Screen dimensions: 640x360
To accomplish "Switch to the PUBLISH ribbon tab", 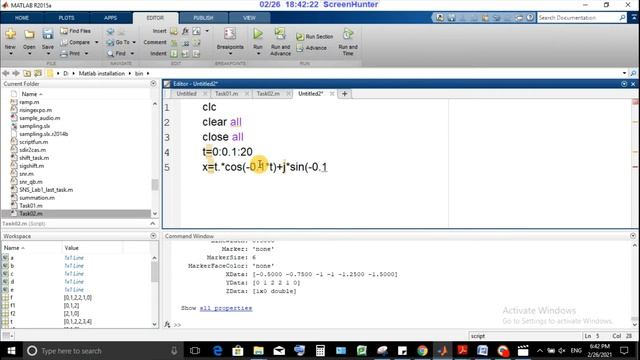I will click(x=203, y=18).
